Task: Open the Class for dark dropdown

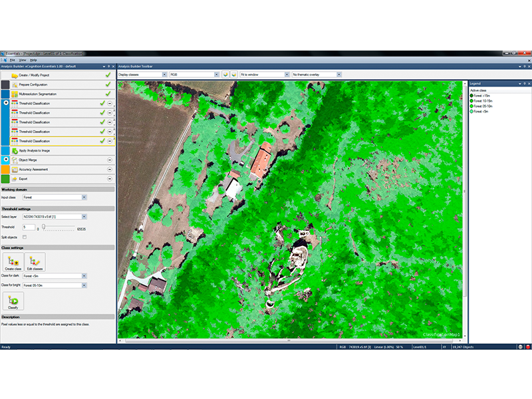Action: coord(84,275)
